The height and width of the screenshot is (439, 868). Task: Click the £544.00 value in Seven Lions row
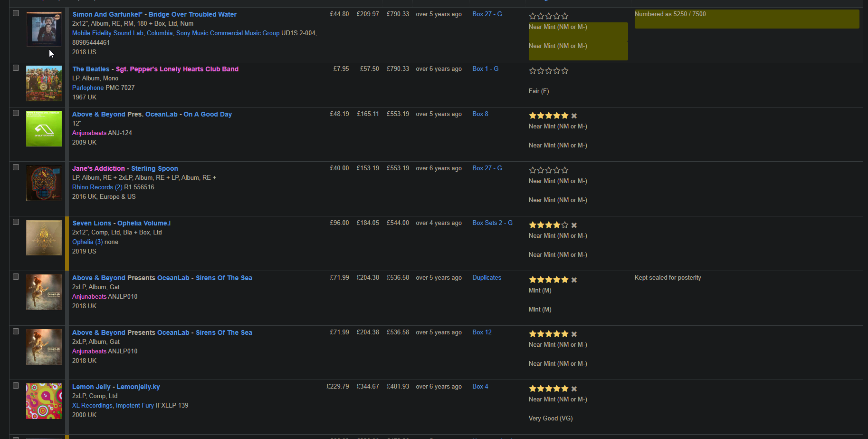pyautogui.click(x=398, y=223)
